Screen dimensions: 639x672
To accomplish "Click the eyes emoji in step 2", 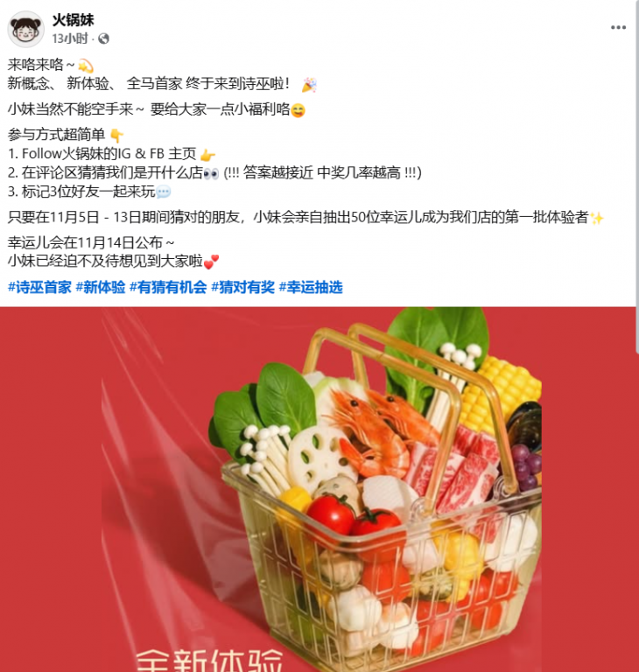I will (x=211, y=173).
